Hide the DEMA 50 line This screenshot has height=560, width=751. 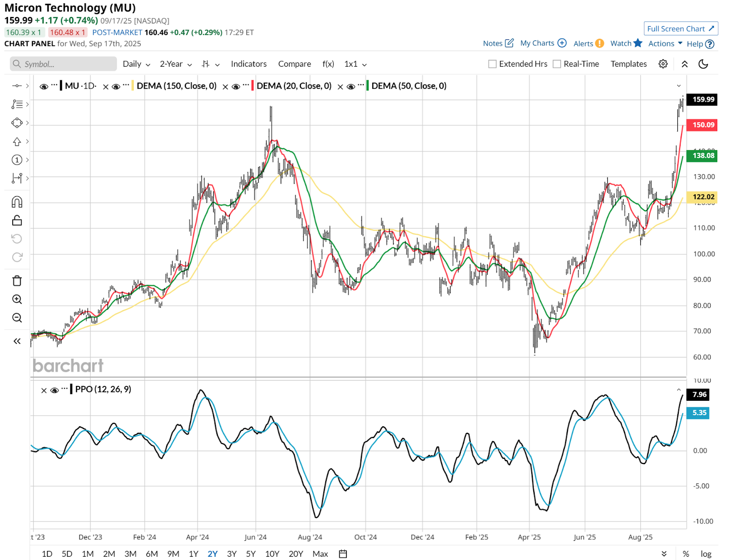click(x=351, y=86)
